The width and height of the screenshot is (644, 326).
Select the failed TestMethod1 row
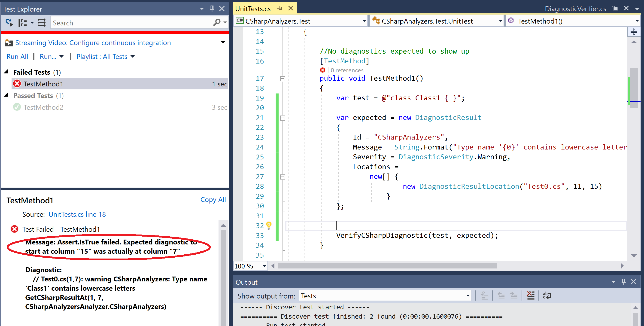pos(120,84)
